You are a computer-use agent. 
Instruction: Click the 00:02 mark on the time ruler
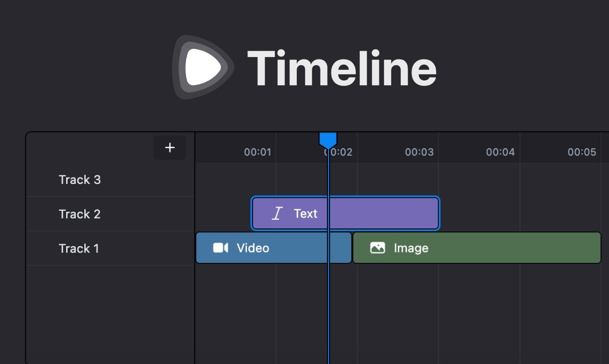pyautogui.click(x=339, y=152)
